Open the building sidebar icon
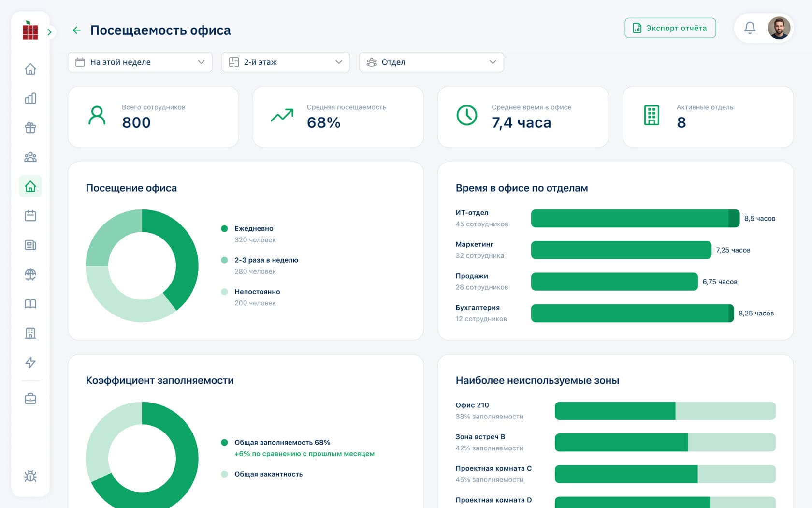The image size is (812, 508). [x=30, y=333]
